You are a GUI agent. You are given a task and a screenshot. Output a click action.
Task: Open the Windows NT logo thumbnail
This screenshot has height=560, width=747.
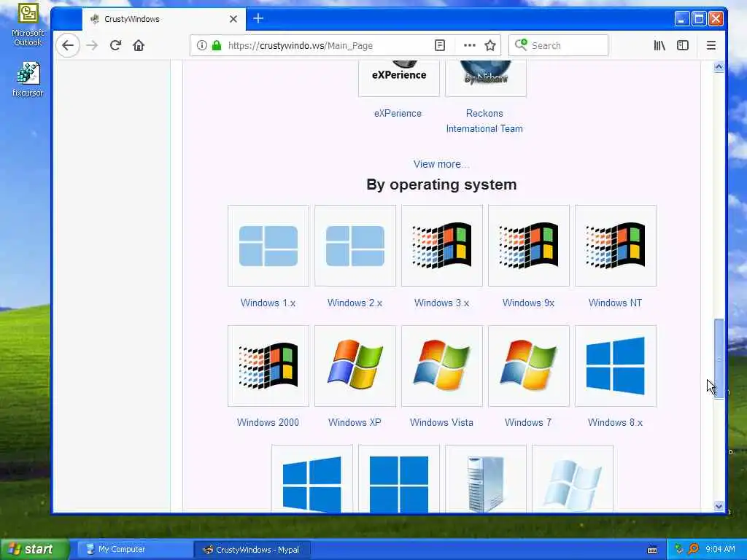point(616,246)
